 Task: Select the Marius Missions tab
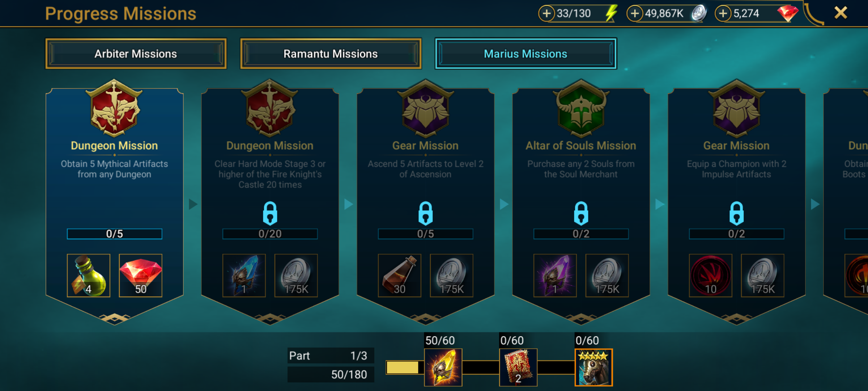point(526,54)
